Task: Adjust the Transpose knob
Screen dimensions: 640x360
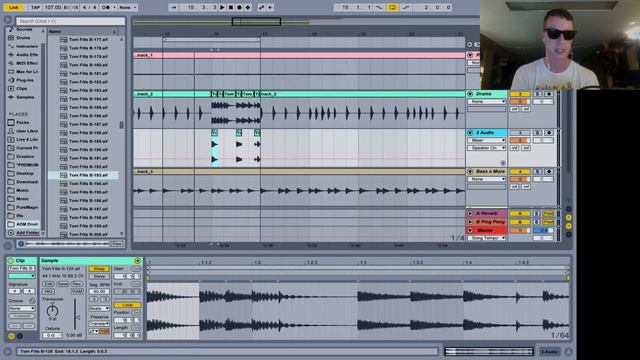Action: (x=52, y=311)
